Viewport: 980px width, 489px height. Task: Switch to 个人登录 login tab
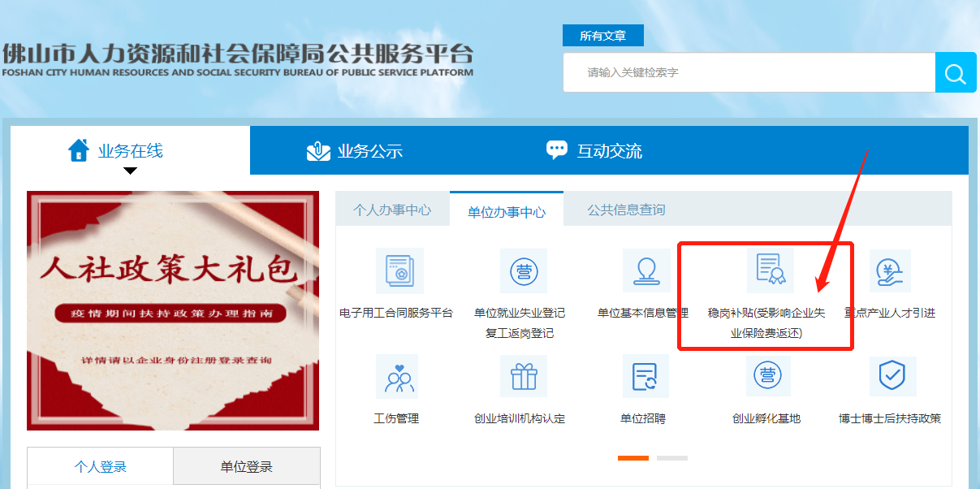(101, 467)
